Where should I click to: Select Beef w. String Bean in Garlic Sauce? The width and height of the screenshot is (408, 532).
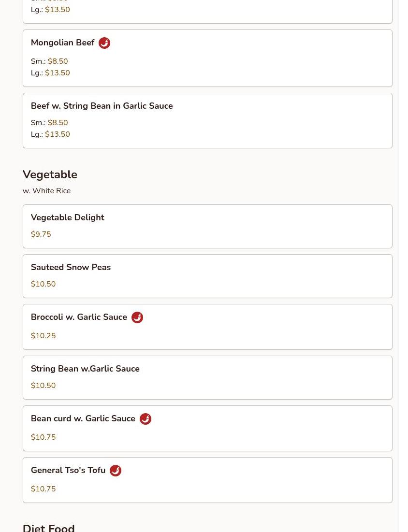[102, 106]
